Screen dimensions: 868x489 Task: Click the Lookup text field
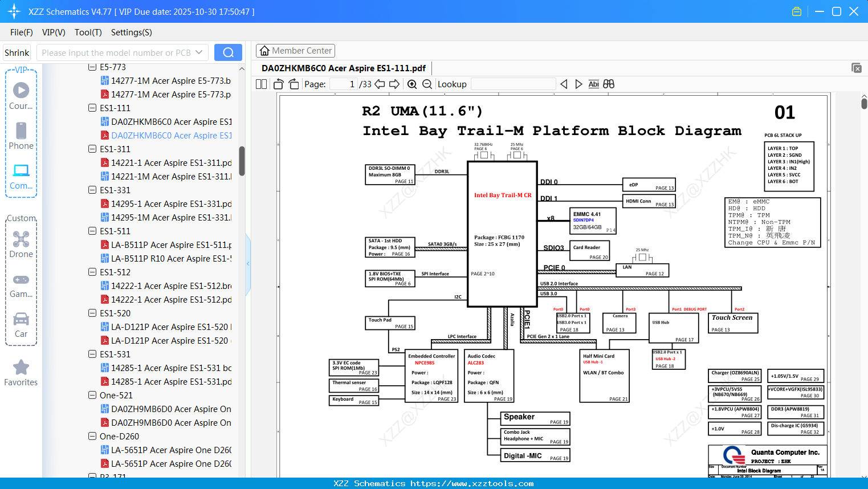(513, 84)
